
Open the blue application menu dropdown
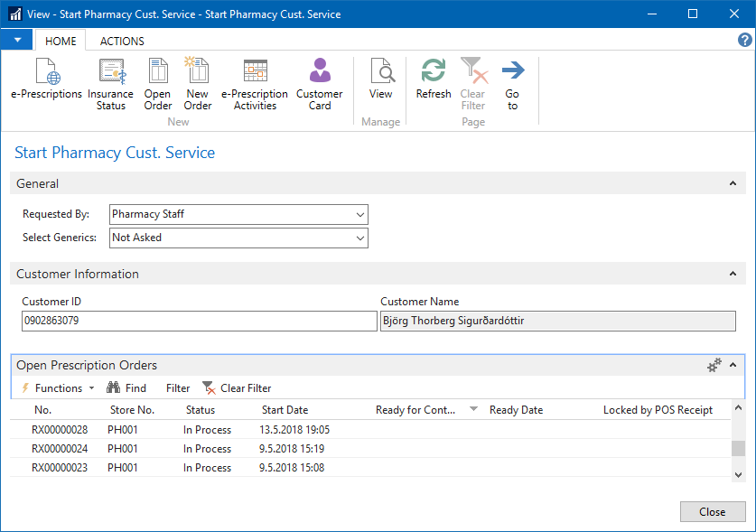(17, 41)
